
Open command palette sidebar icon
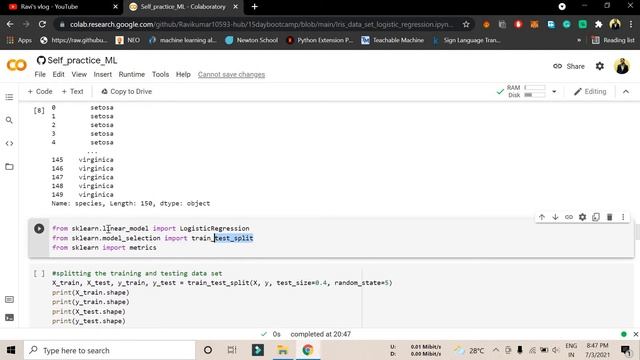(9, 300)
